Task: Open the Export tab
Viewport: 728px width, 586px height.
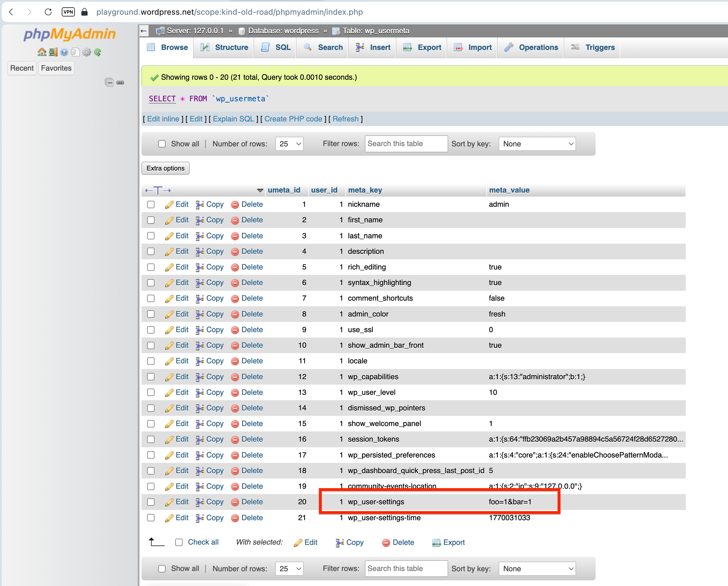Action: click(x=422, y=48)
